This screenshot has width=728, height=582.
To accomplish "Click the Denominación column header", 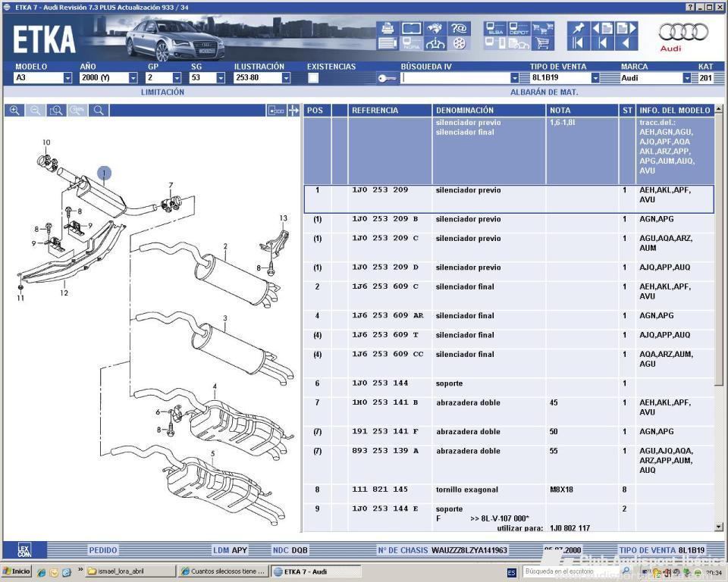I will (489, 111).
